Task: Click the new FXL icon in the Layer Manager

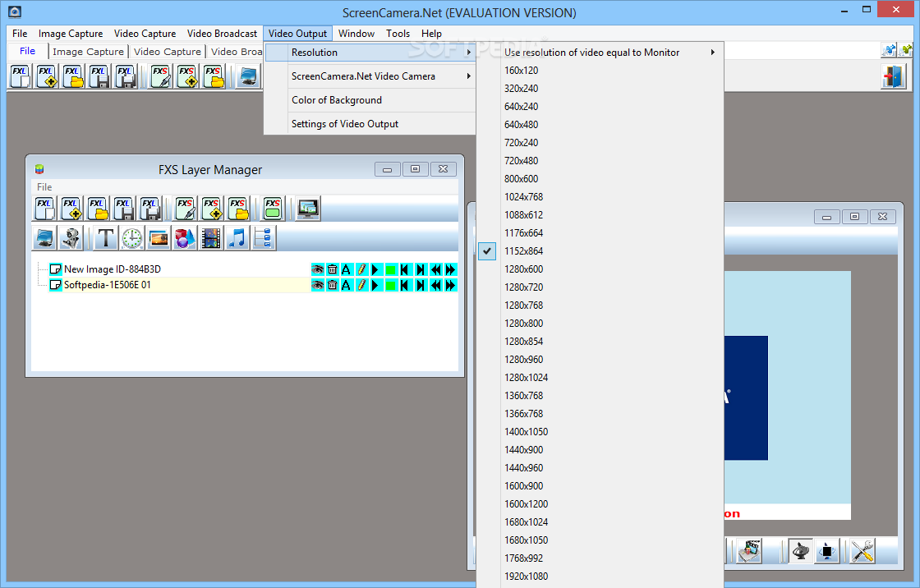Action: tap(44, 209)
